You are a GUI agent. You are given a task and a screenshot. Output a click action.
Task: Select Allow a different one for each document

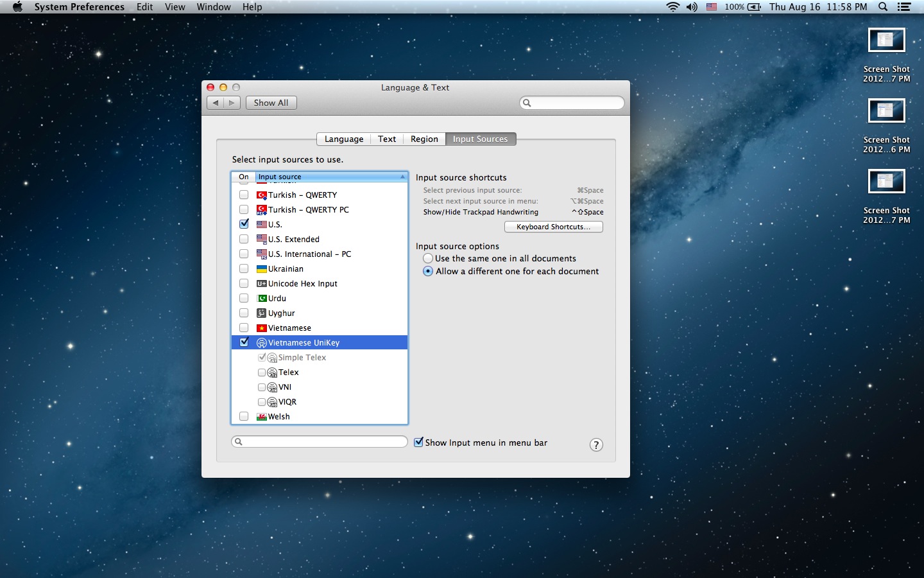tap(428, 271)
